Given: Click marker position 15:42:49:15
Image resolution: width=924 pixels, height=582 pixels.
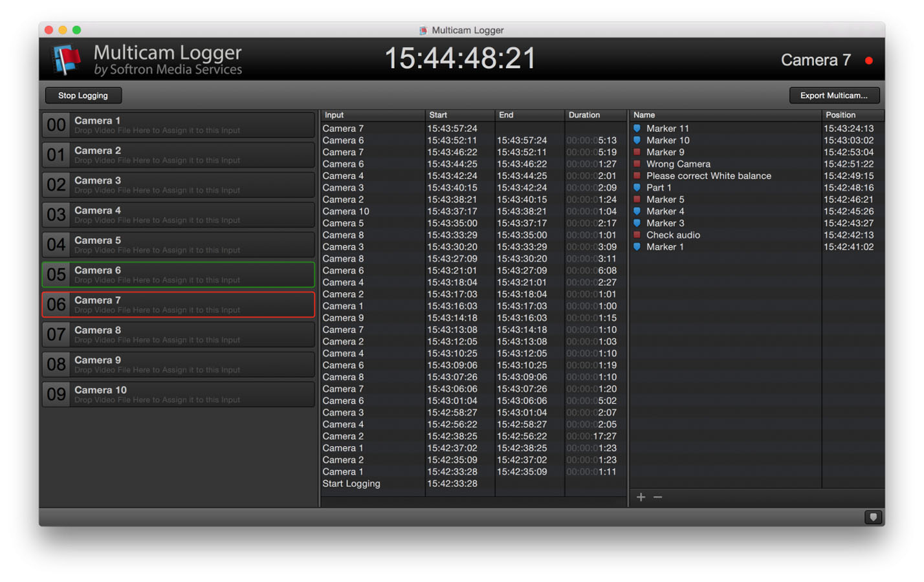Looking at the screenshot, I should pos(848,176).
